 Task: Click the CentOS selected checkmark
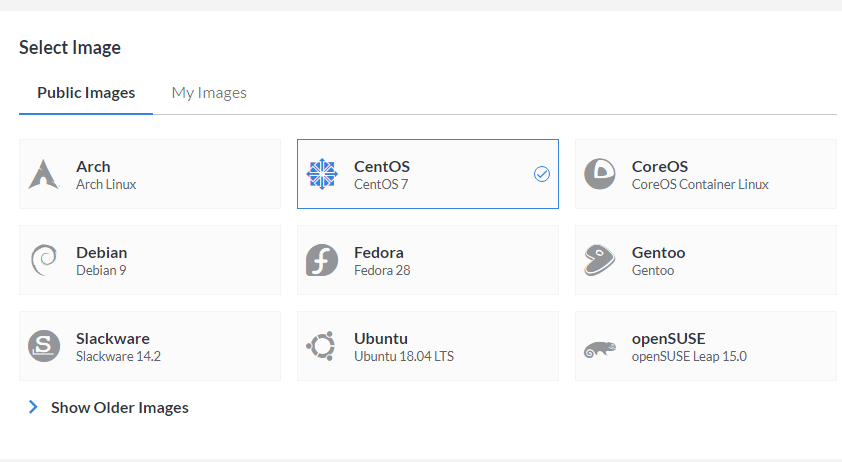[542, 174]
